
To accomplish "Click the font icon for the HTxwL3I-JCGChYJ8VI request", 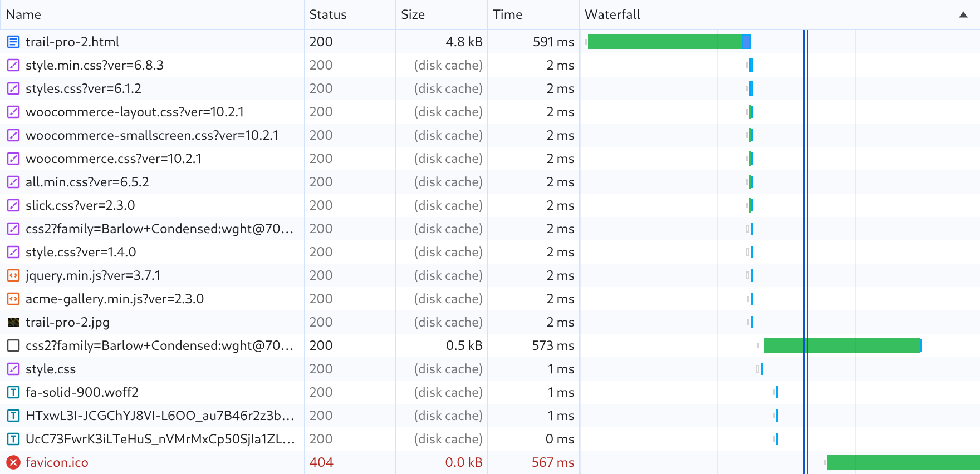I will [x=13, y=416].
